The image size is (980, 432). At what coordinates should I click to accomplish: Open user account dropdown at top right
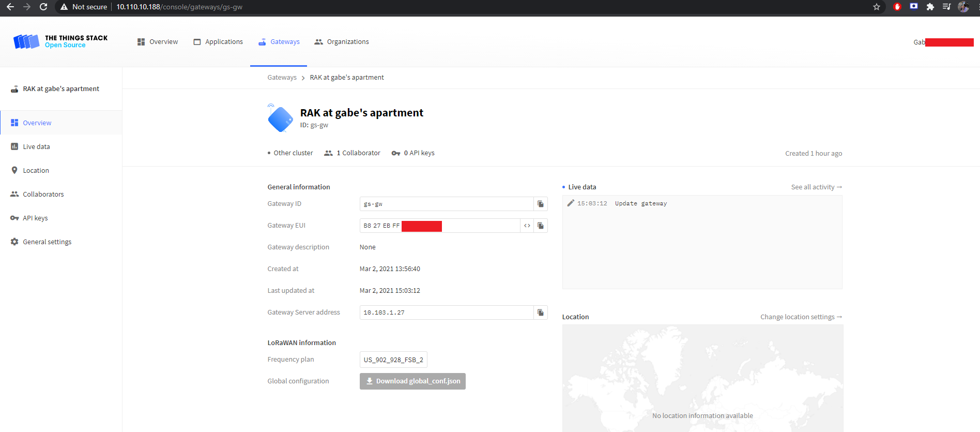tap(943, 42)
